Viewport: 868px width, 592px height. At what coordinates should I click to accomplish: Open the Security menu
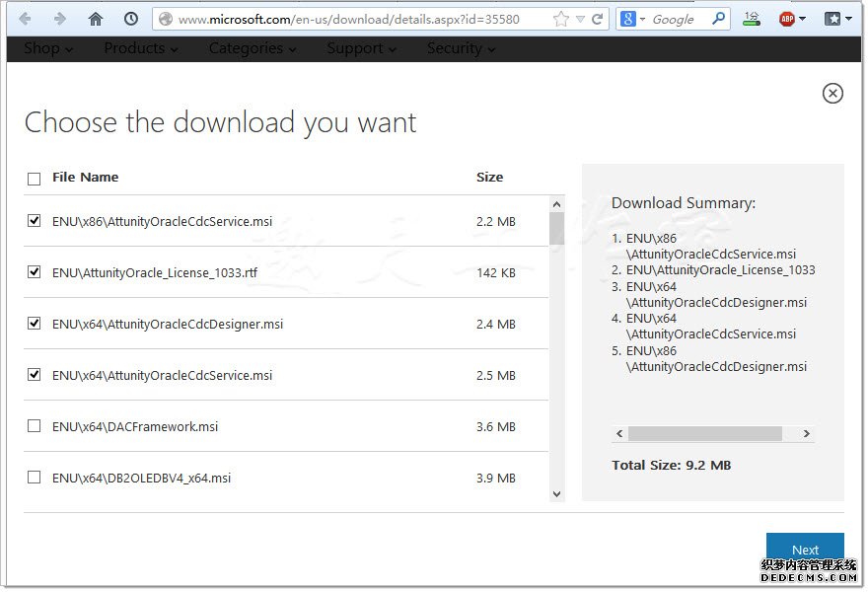click(x=461, y=48)
